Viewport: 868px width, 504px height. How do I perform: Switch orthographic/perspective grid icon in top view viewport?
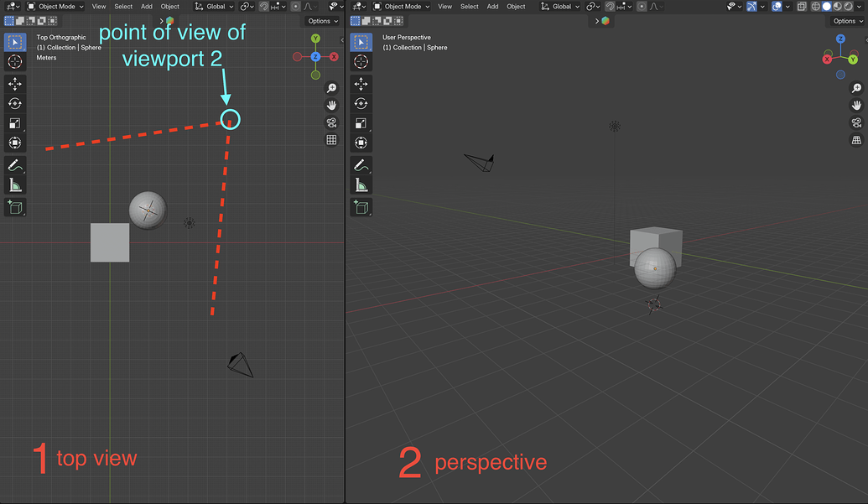coord(331,140)
